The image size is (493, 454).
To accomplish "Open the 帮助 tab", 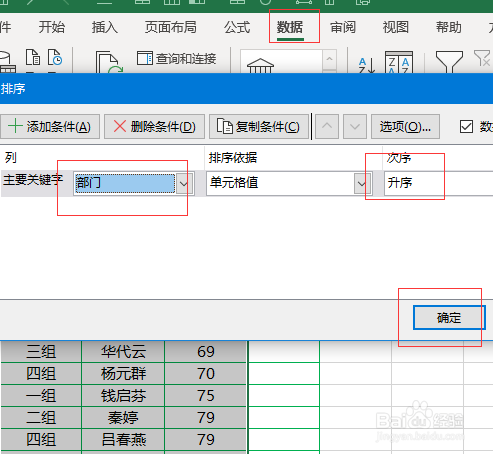I will [449, 27].
